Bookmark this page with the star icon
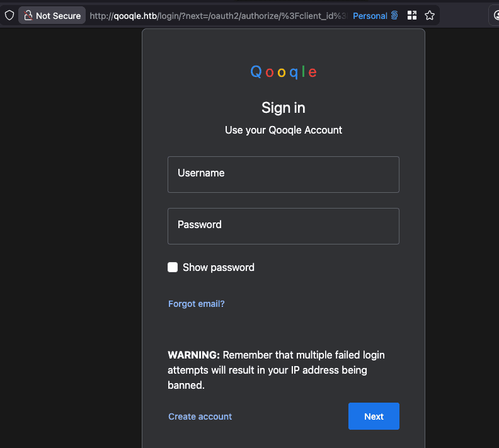 (x=430, y=15)
